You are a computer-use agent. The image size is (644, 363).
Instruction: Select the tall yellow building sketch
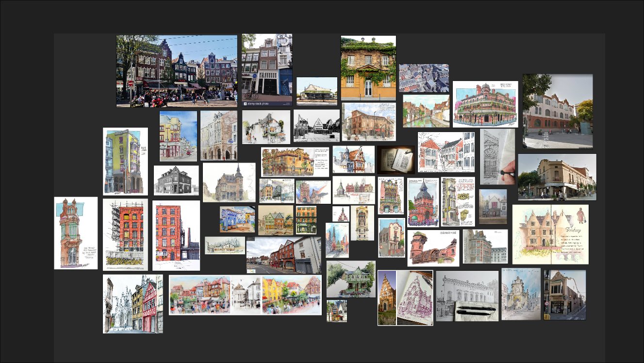coord(125,162)
